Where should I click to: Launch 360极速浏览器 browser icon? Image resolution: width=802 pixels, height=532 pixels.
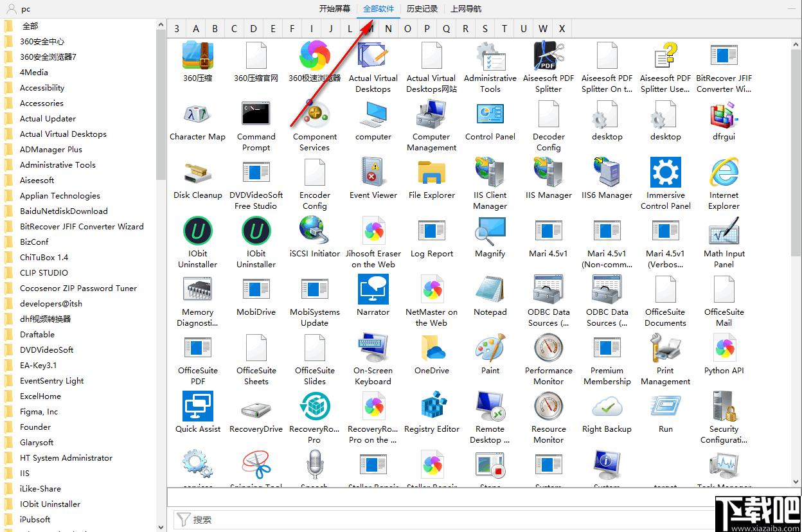[315, 55]
